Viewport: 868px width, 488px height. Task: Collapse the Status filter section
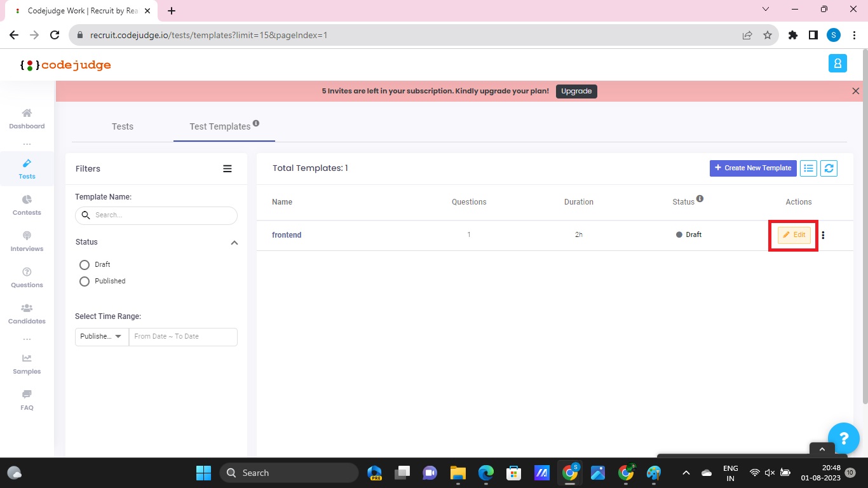(x=234, y=242)
